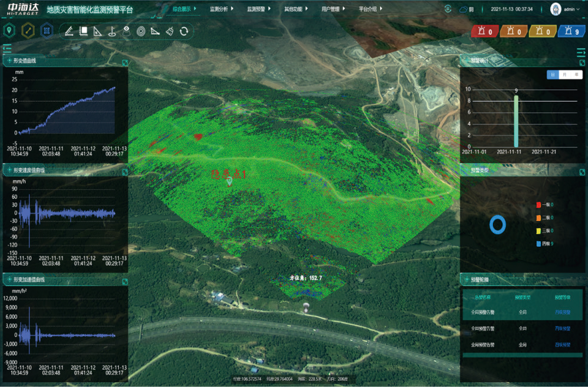Viewport: 588px width, 387px height.
Task: Click the 方位角: 152.7 label on map
Action: [306, 278]
